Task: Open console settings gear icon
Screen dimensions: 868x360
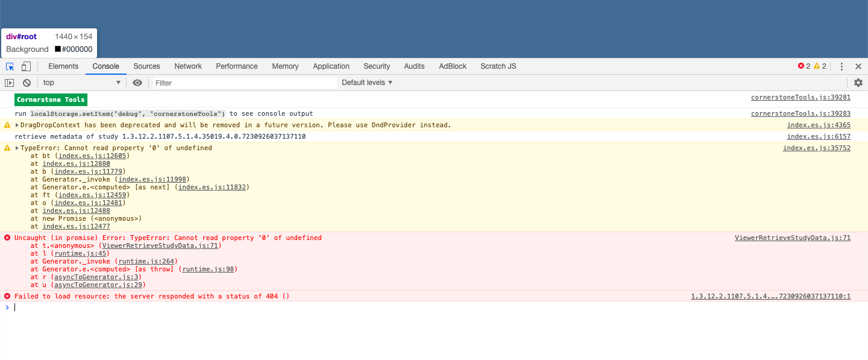Action: point(858,83)
